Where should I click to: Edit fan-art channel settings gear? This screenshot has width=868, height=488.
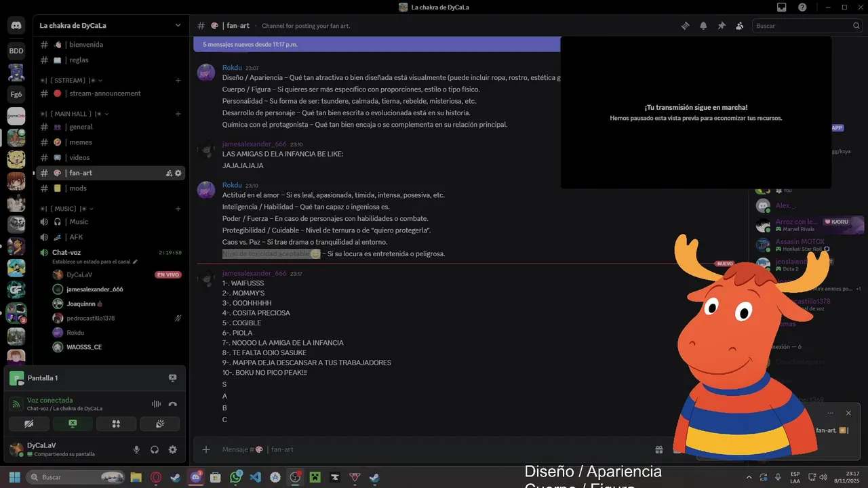tap(178, 174)
